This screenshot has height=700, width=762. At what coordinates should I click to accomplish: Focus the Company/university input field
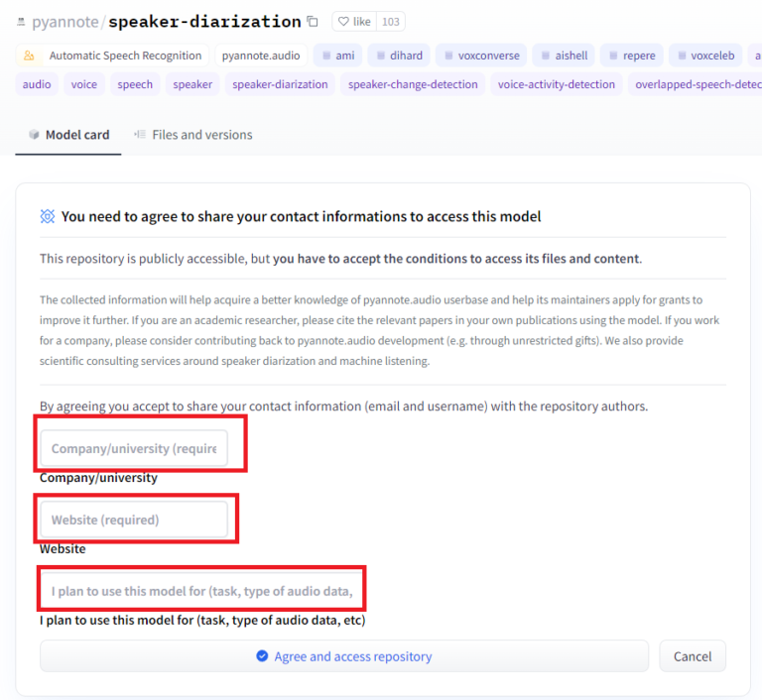(x=134, y=448)
